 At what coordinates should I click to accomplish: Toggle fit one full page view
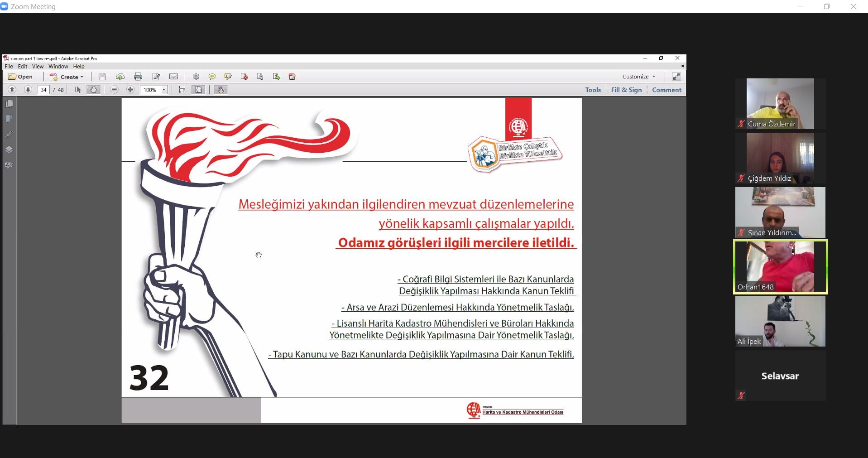198,90
